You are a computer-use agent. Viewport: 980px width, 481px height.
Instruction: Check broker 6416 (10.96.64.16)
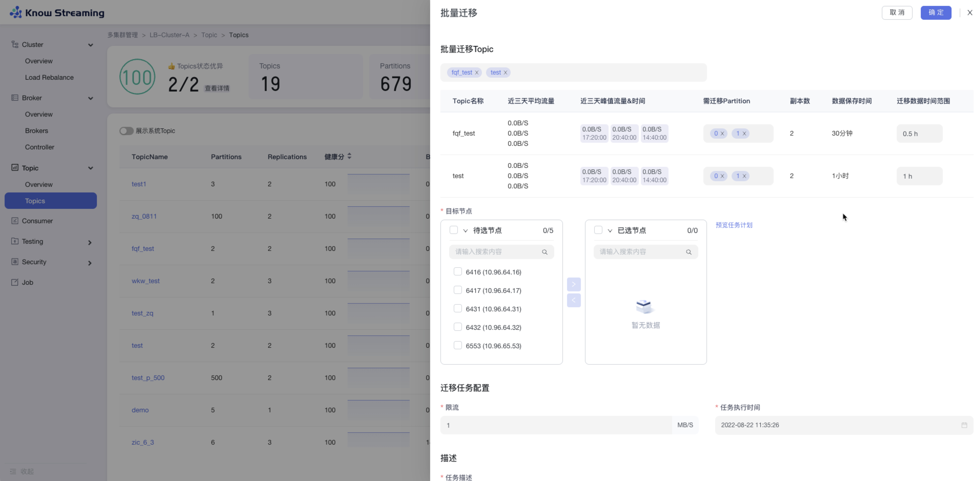coord(458,271)
